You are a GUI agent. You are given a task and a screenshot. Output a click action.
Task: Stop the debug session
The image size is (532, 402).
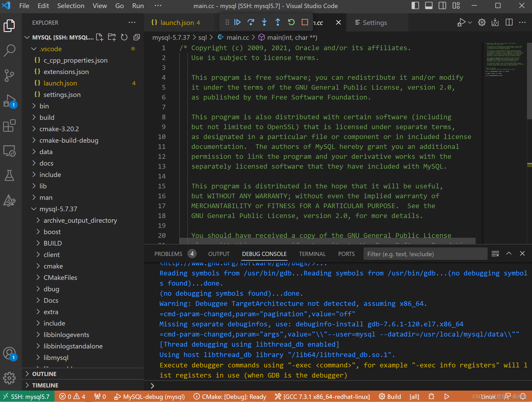305,22
